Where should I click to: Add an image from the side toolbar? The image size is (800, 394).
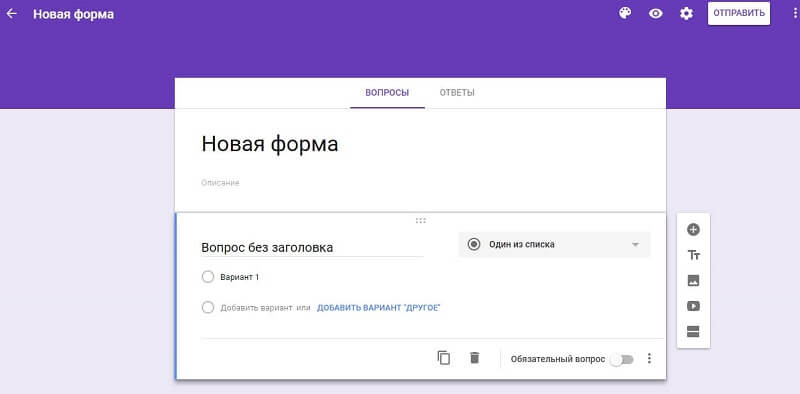coord(693,281)
